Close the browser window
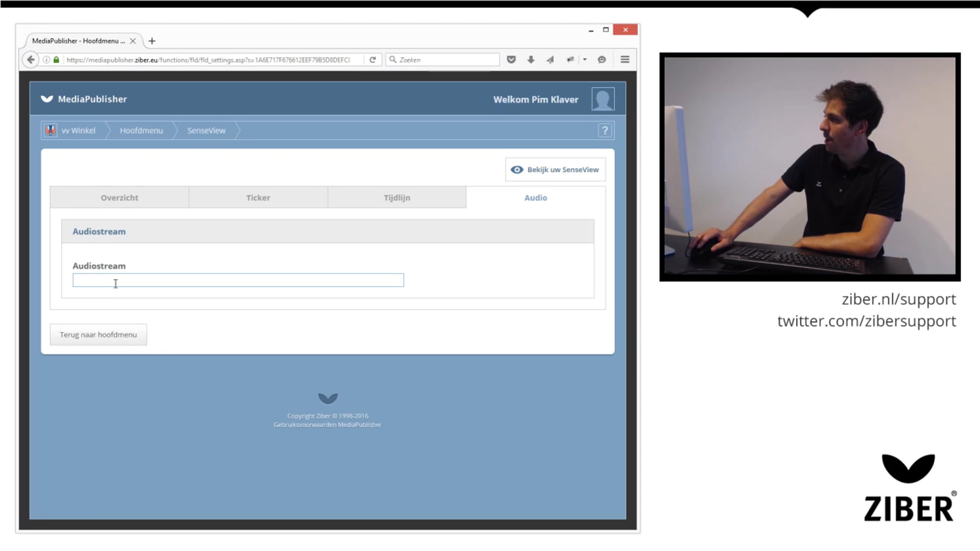 [x=625, y=30]
